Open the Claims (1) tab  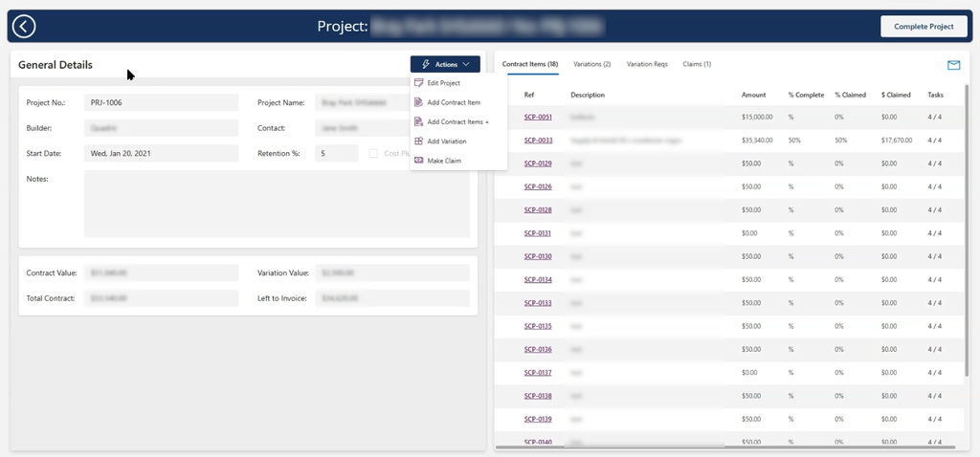(x=697, y=64)
